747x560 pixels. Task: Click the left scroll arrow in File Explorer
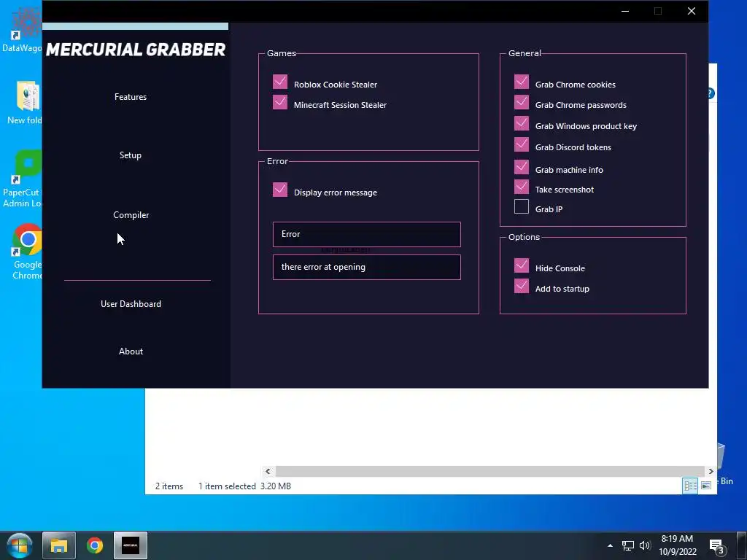tap(268, 471)
